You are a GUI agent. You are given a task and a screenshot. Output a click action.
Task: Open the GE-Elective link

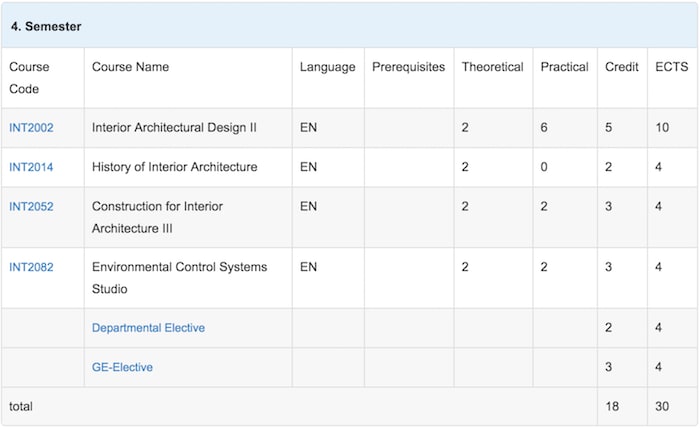(x=122, y=367)
